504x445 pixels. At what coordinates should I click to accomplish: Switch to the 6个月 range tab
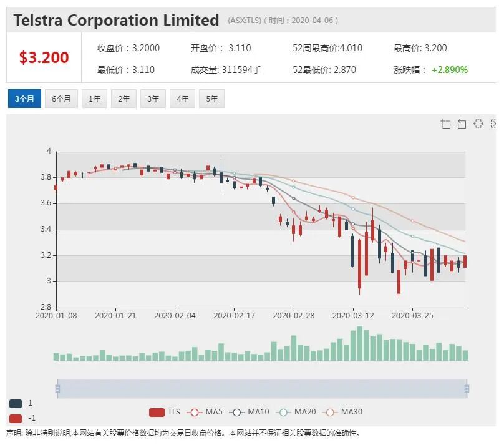pos(61,99)
